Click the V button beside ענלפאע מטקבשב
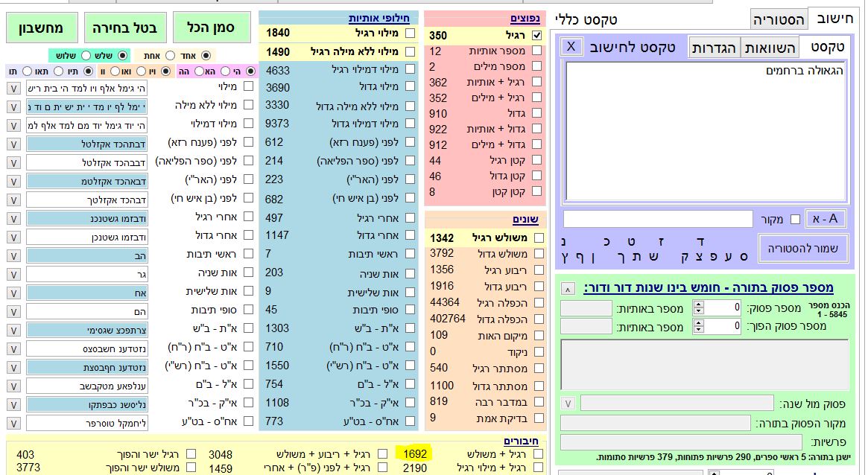The width and height of the screenshot is (868, 475). point(14,386)
